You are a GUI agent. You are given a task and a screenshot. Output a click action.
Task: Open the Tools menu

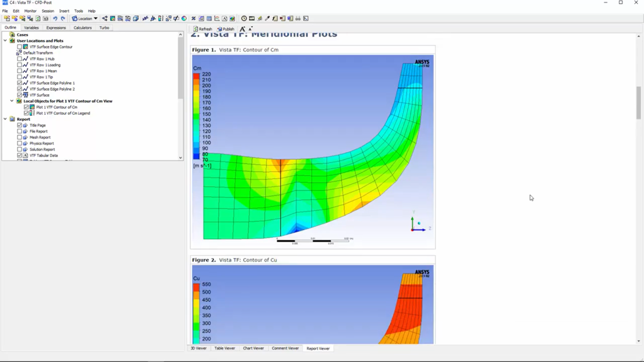pos(78,11)
